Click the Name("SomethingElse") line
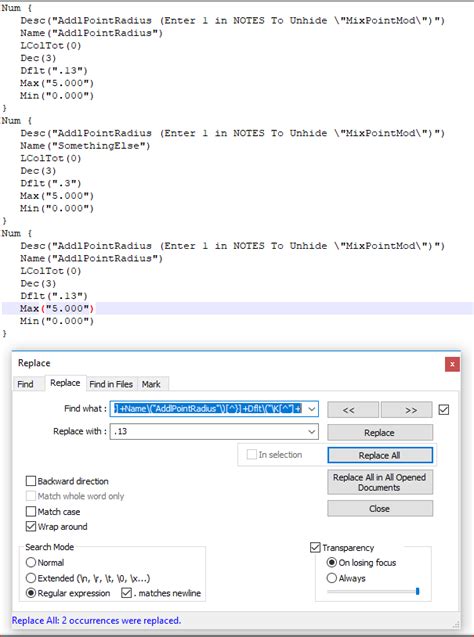The width and height of the screenshot is (474, 637). coord(85,145)
